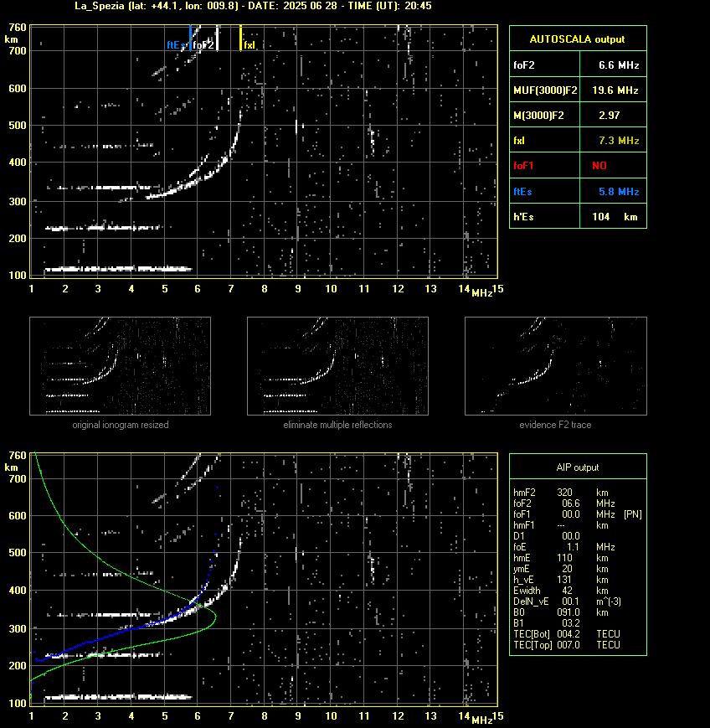Click the 'evidence F2 trace' thumbnail
Viewport: 710px width, 728px height.
[556, 366]
